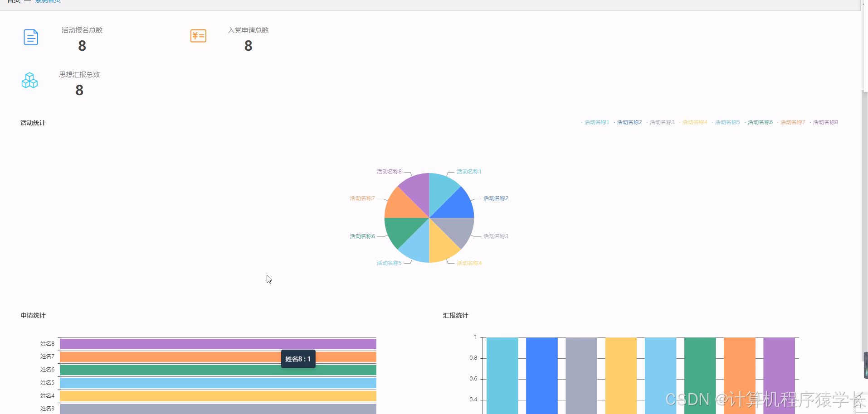
Task: Click the purple 姓名8 bar in 申请统计
Action: pyautogui.click(x=218, y=344)
